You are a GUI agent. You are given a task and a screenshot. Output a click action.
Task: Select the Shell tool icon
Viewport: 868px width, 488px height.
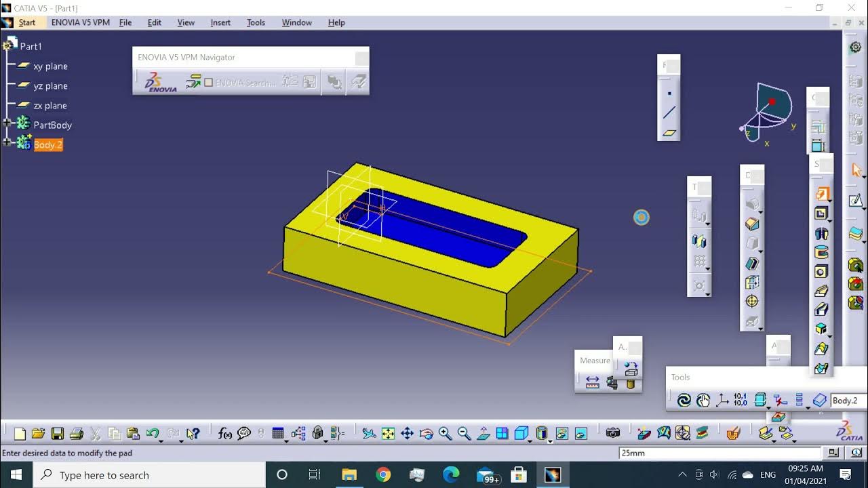click(751, 263)
